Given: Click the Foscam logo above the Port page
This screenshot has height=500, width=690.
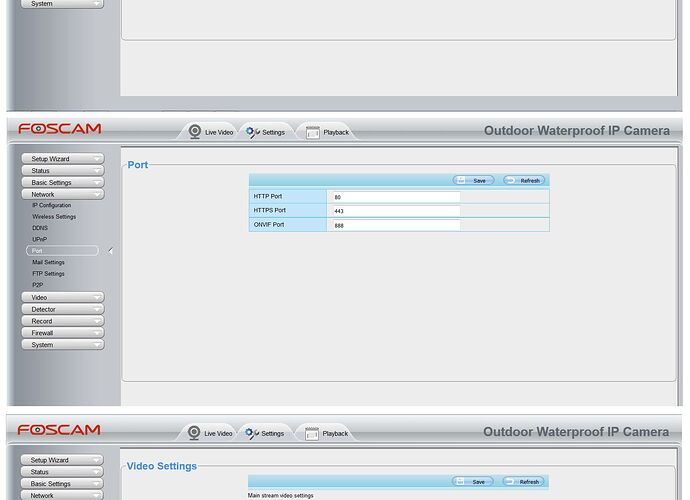Looking at the screenshot, I should 59,129.
